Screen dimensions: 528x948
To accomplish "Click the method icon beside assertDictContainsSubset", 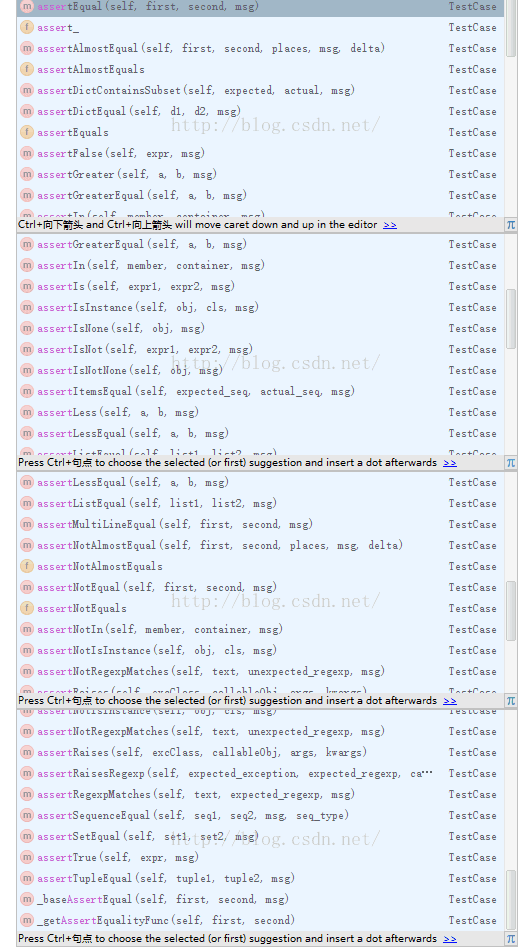I will [27, 90].
